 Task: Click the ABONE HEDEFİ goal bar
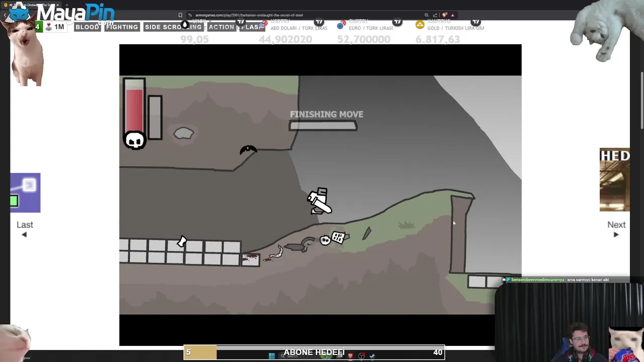[314, 352]
